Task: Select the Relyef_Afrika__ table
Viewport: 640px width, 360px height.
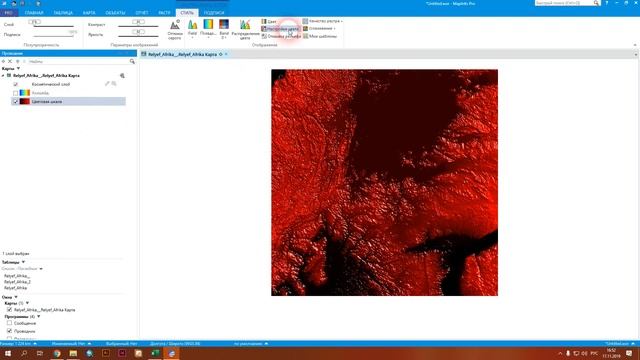Action: [x=17, y=276]
